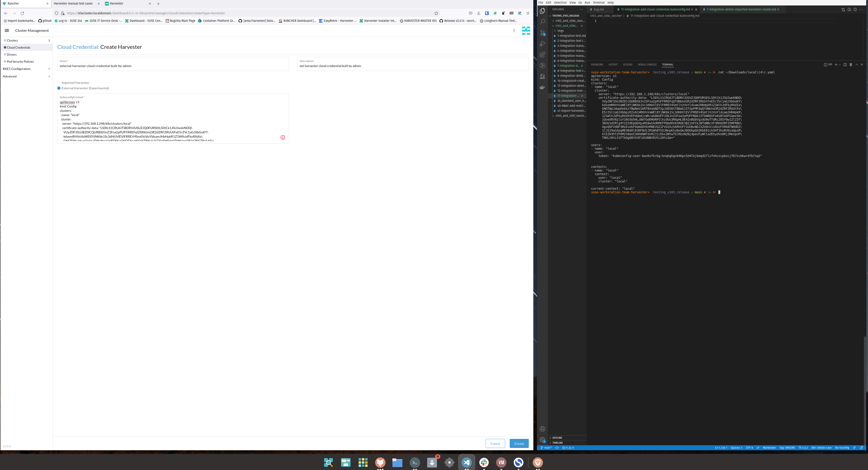This screenshot has width=868, height=470.
Task: Click the Cancel button
Action: pyautogui.click(x=495, y=443)
